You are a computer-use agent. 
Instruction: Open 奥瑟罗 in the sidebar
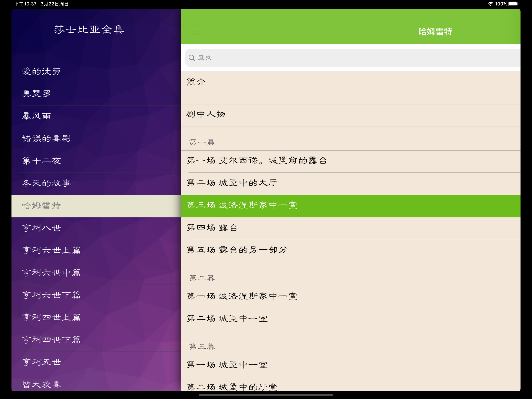(x=96, y=94)
